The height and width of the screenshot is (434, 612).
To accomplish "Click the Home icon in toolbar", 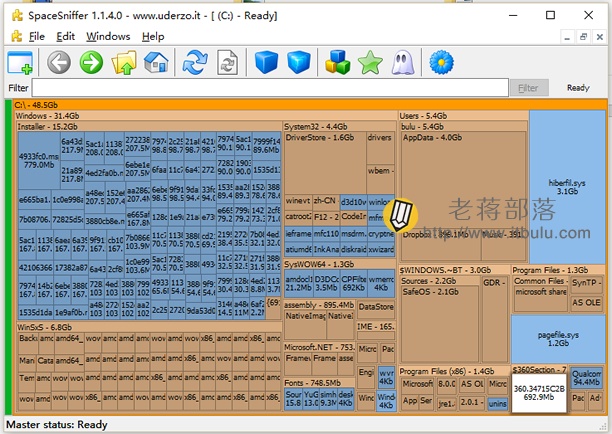I will [156, 62].
